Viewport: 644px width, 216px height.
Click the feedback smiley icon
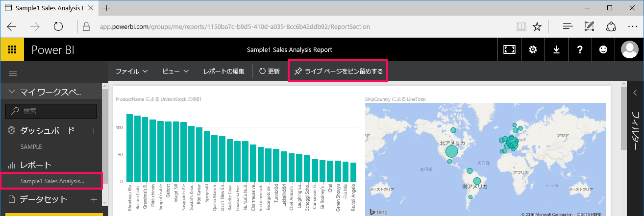click(603, 49)
